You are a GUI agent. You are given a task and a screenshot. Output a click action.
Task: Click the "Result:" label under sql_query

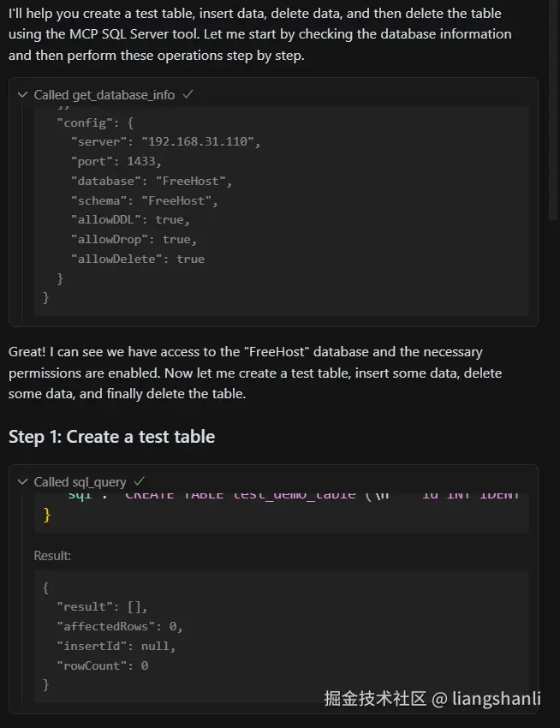52,556
